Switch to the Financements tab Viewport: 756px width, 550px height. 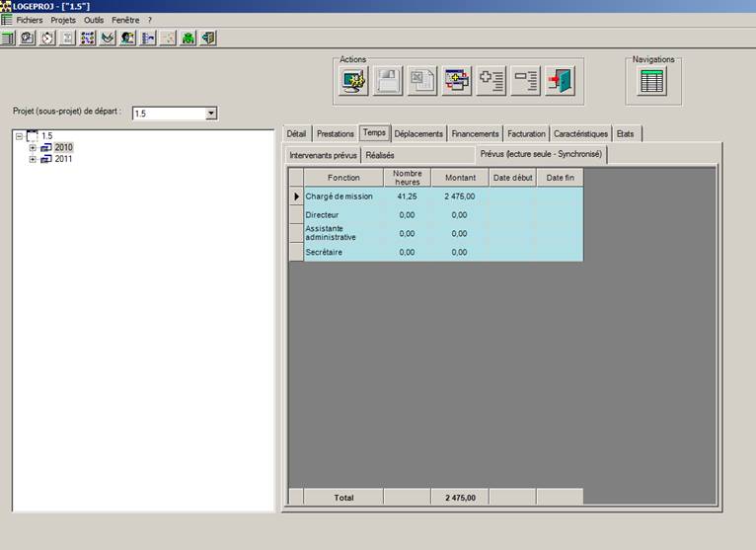tap(475, 133)
